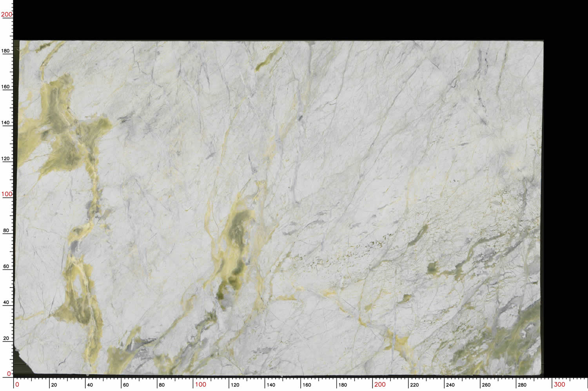The image size is (588, 391).
Task: Click the 160 label on the bottom ruler
Action: pos(307,385)
